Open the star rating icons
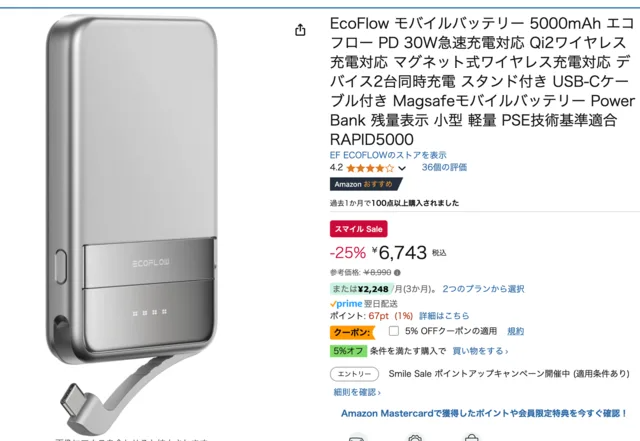Screen dimensions: 640x441 coord(370,168)
